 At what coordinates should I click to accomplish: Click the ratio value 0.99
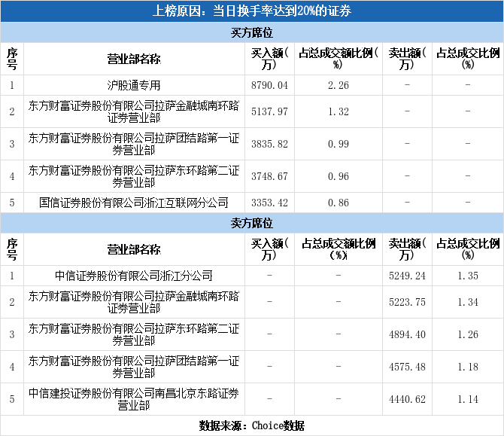tap(339, 144)
